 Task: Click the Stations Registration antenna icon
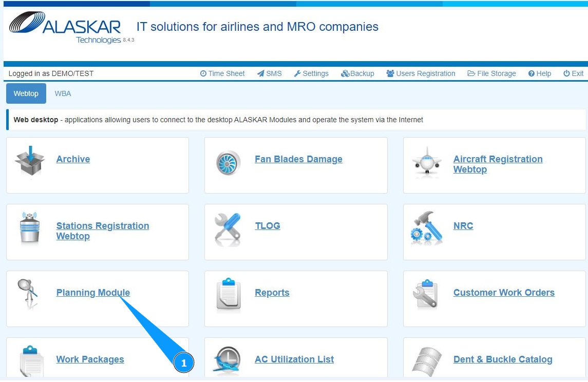click(30, 227)
